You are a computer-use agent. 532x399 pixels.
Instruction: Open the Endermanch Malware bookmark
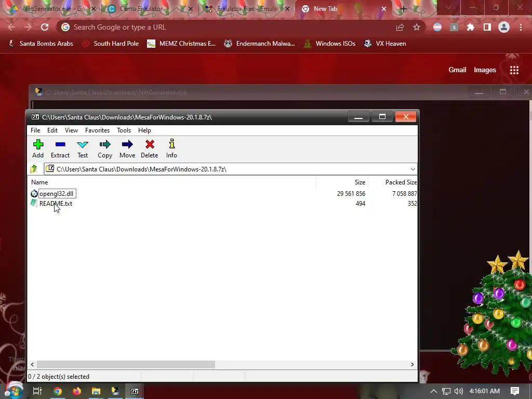pos(260,44)
